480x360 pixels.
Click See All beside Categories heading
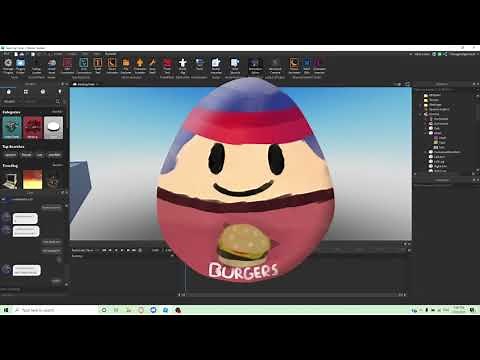click(57, 112)
